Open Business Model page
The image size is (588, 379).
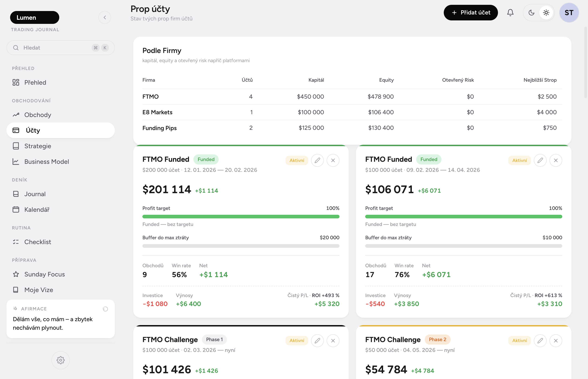61,162
